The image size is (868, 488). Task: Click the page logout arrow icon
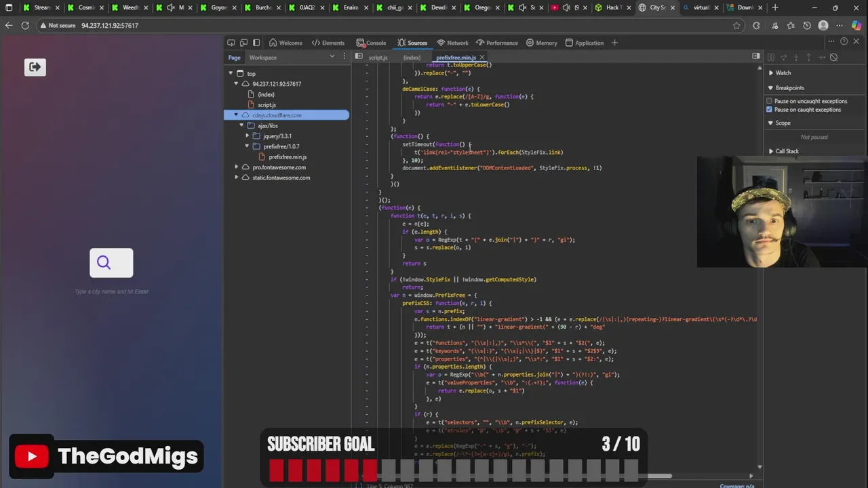(35, 67)
